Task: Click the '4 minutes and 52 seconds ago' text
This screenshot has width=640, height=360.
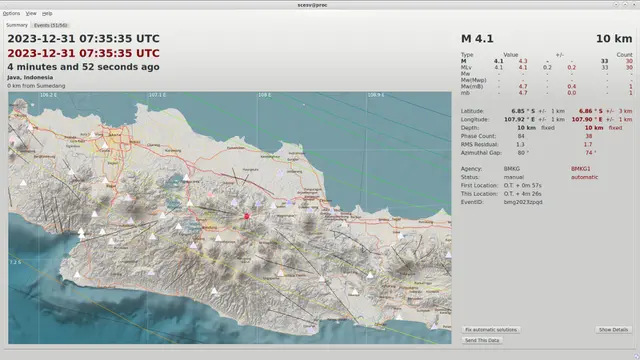Action: pyautogui.click(x=83, y=67)
